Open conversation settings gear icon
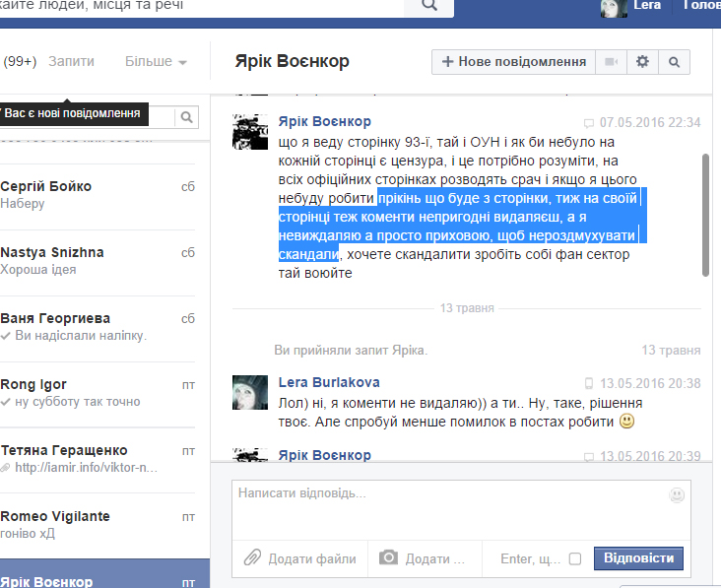 pyautogui.click(x=642, y=62)
